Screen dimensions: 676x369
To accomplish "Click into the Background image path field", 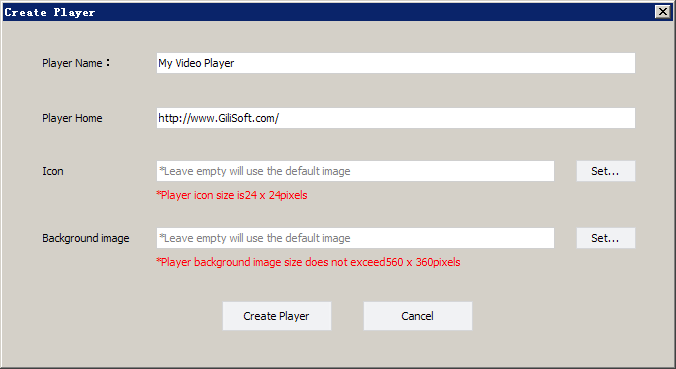I will pos(355,238).
